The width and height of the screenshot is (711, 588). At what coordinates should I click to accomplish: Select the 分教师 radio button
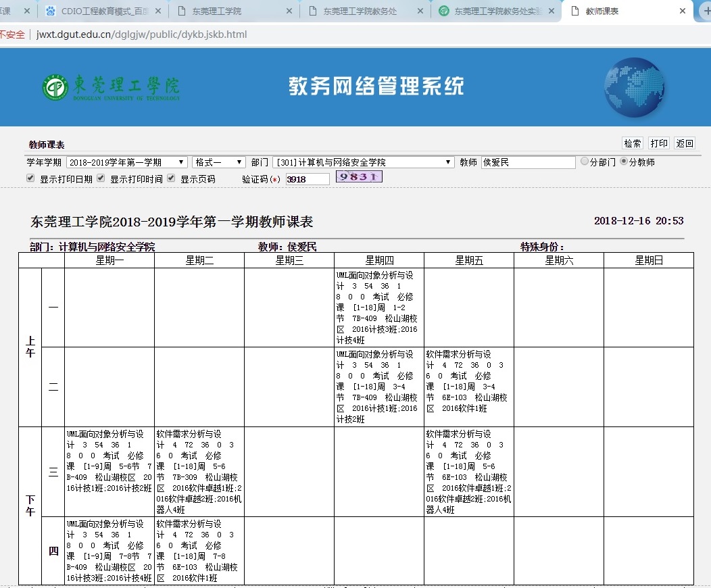(624, 161)
